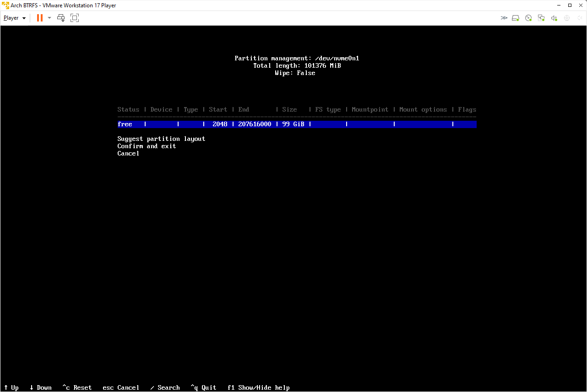Click the greyed-out device icon at the toolbar's far right

coord(579,18)
